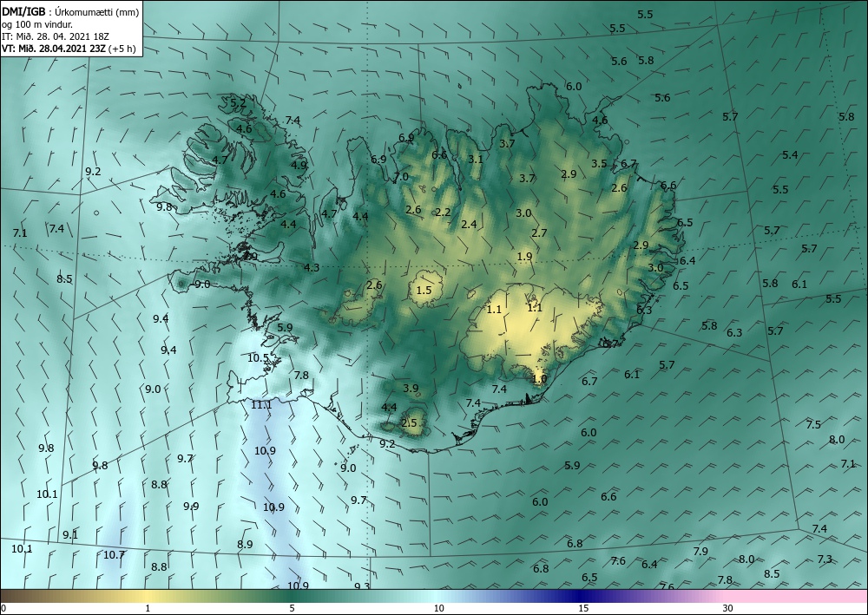This screenshot has height=615, width=868.
Task: Select the 'IT: Mið. 28. 04. 2021 18Z' line
Action: click(x=56, y=36)
